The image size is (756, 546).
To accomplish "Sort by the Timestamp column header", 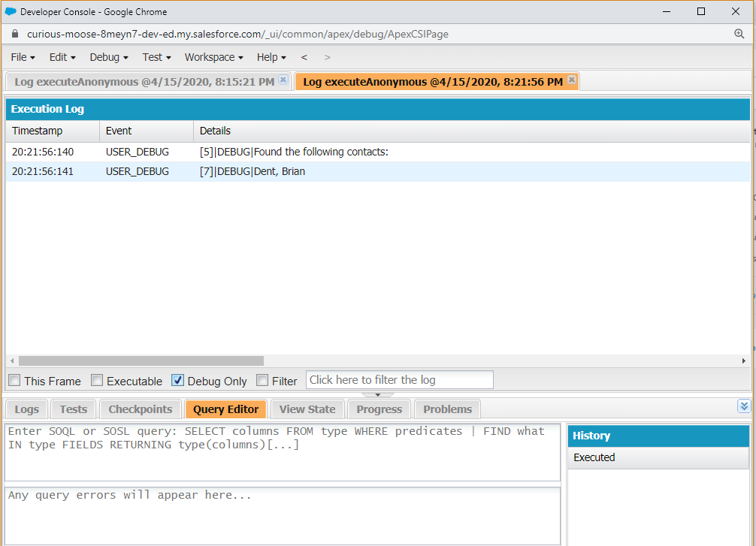I will coord(53,131).
